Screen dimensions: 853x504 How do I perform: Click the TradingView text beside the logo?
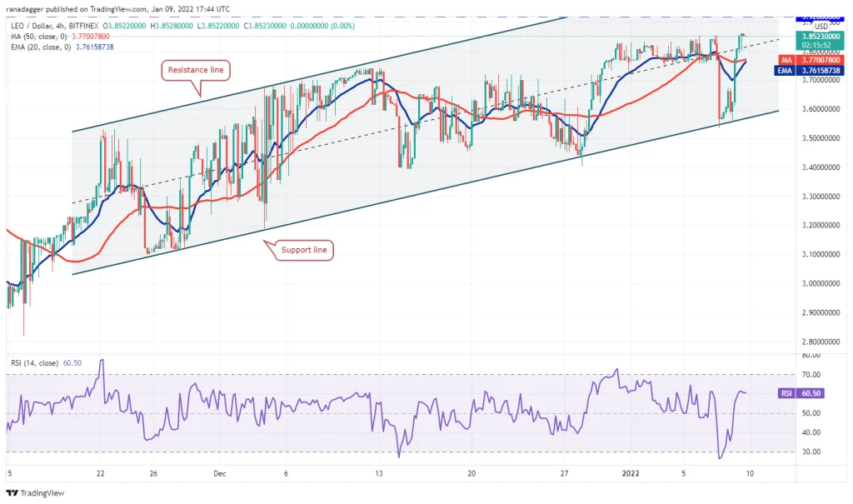[x=42, y=493]
